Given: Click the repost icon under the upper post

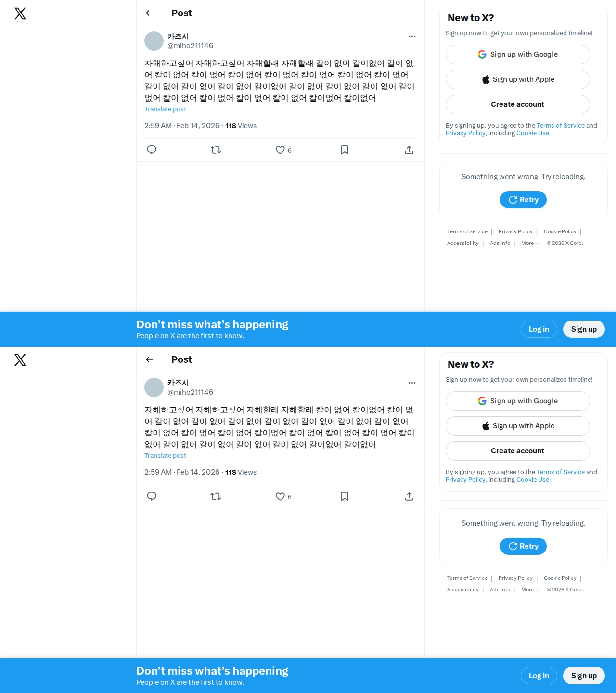Looking at the screenshot, I should (216, 150).
